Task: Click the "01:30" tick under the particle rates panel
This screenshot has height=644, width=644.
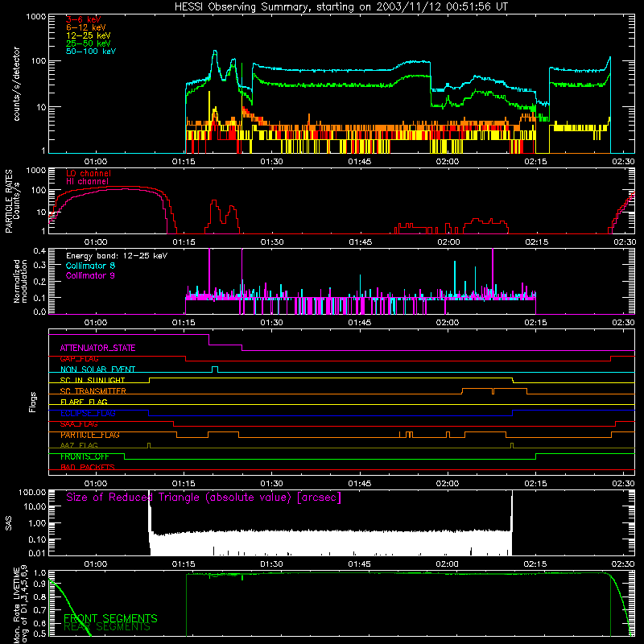Action: point(272,242)
